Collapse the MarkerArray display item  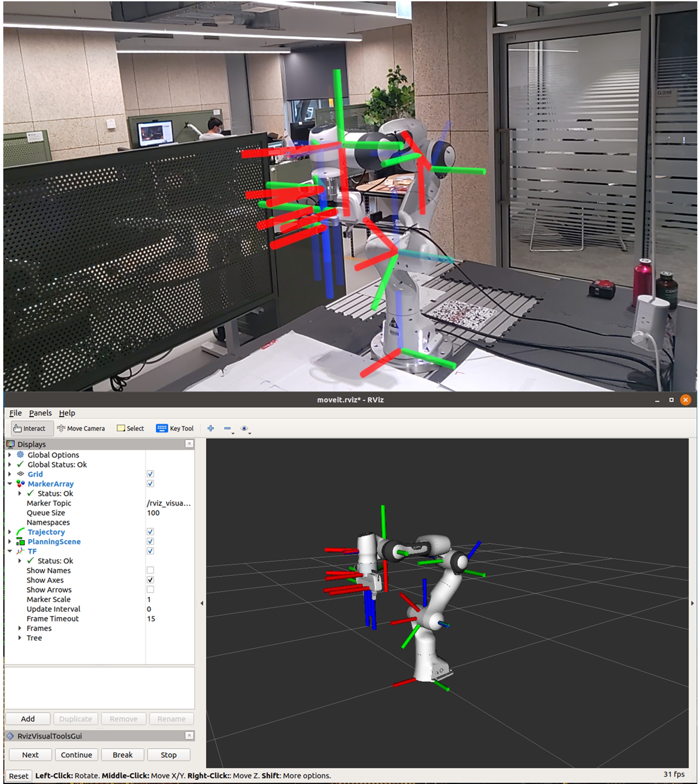pyautogui.click(x=10, y=484)
